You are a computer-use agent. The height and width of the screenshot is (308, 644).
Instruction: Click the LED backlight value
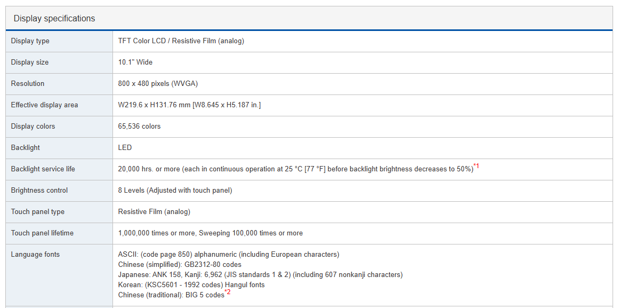tap(125, 148)
